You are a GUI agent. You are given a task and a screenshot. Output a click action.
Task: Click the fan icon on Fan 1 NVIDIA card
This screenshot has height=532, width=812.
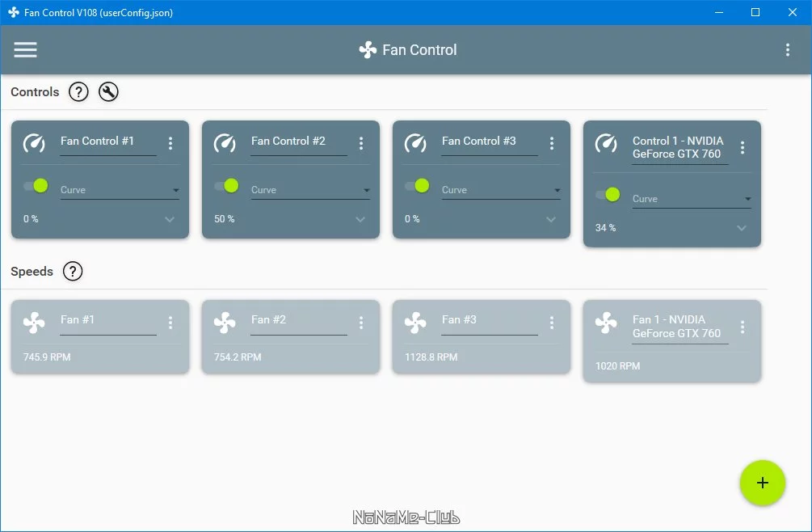pyautogui.click(x=606, y=323)
